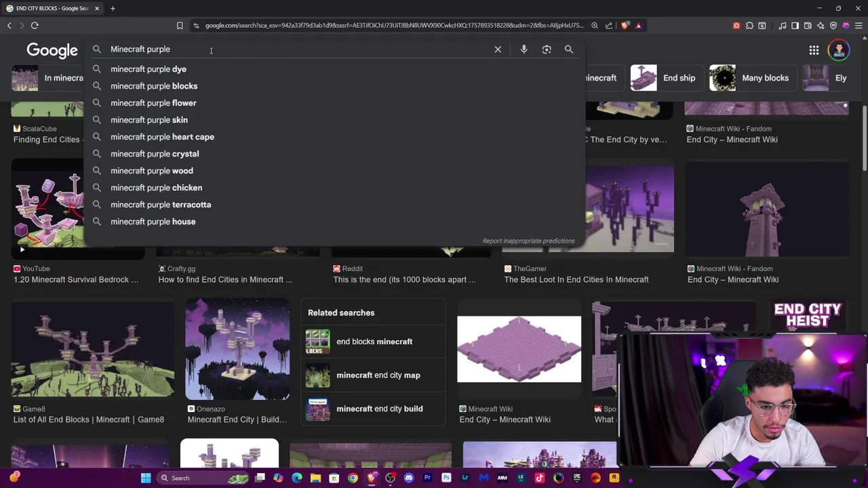Screen dimensions: 868x488
Task: Open related search minecraft end city build
Action: point(373,409)
